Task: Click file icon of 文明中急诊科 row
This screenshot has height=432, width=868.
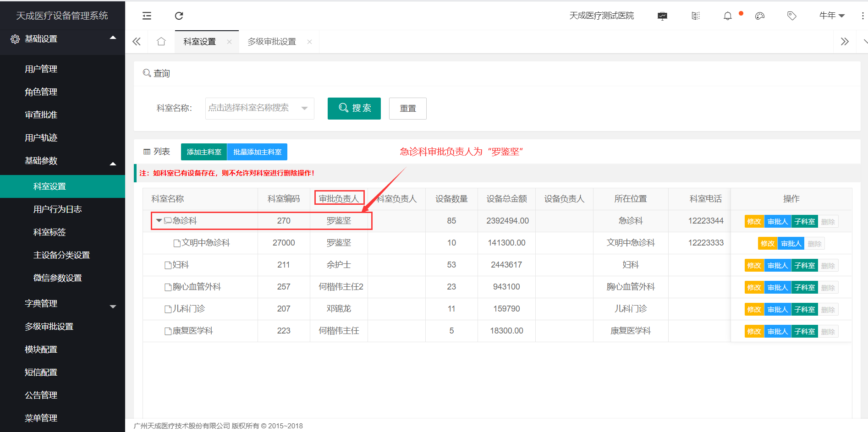Action: point(177,243)
